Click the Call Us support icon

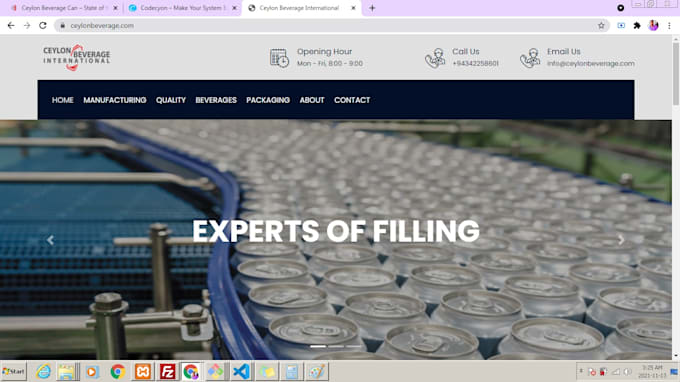435,58
